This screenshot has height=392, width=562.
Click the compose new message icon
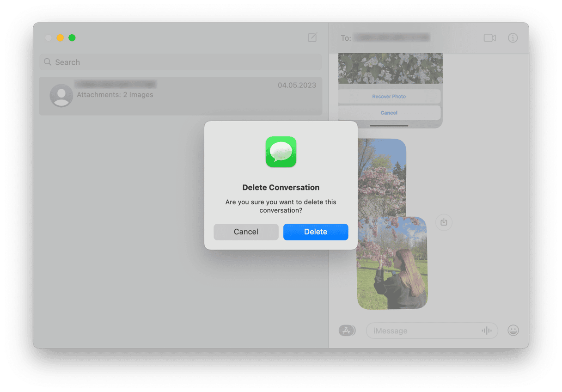tap(312, 37)
